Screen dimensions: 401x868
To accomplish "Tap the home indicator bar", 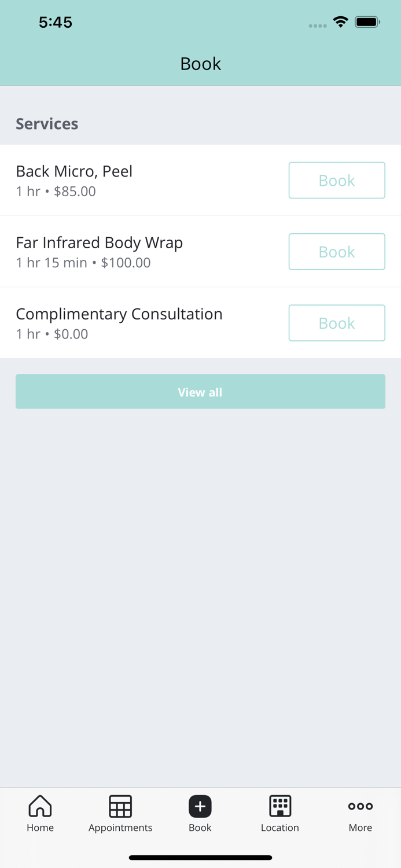I will (x=200, y=858).
